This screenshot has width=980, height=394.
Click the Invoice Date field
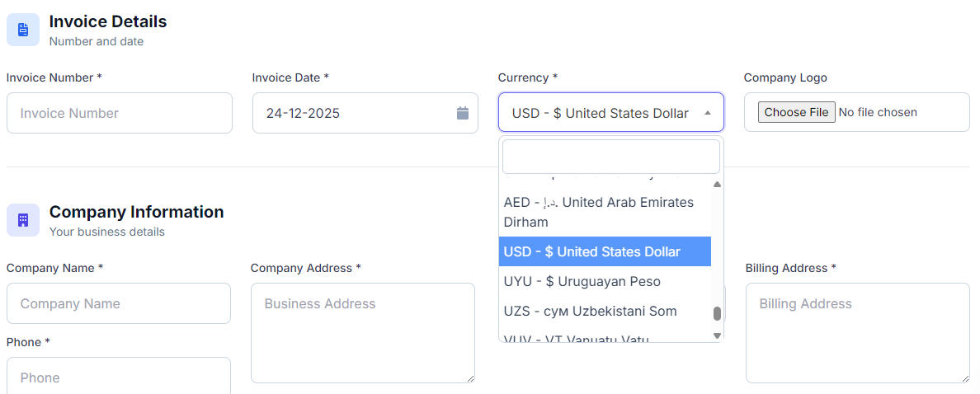point(355,113)
